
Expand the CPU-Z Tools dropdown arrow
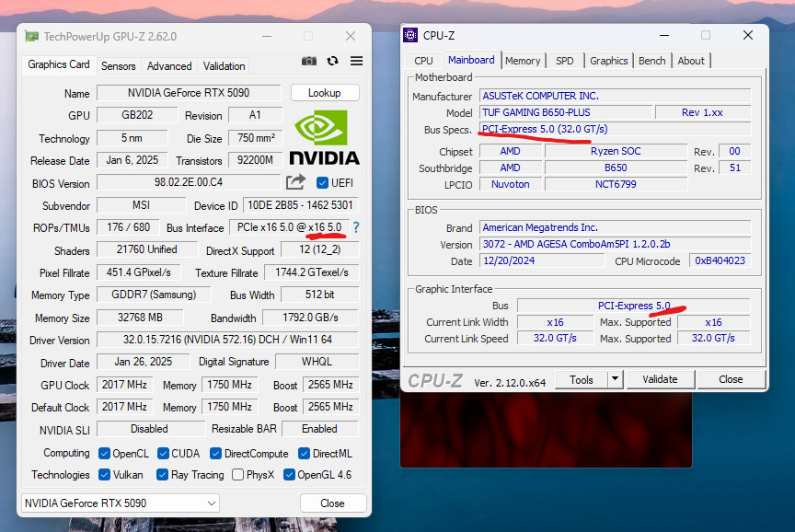coord(615,379)
